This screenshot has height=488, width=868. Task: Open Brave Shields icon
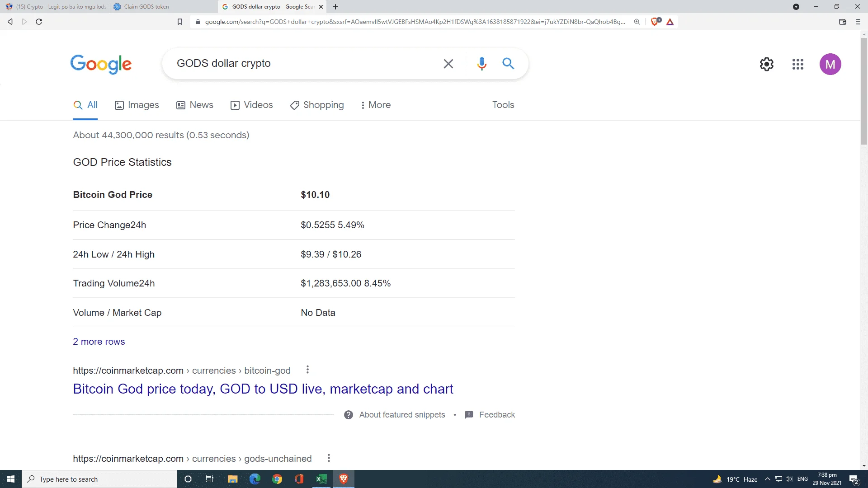[x=655, y=22]
